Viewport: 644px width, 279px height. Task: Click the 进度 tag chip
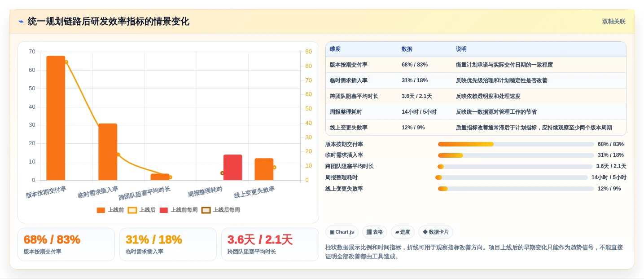click(403, 232)
